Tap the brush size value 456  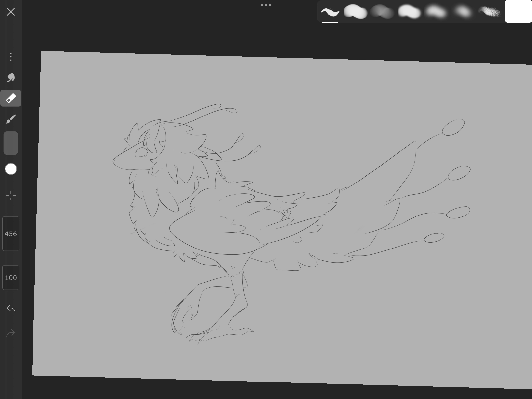(x=11, y=234)
